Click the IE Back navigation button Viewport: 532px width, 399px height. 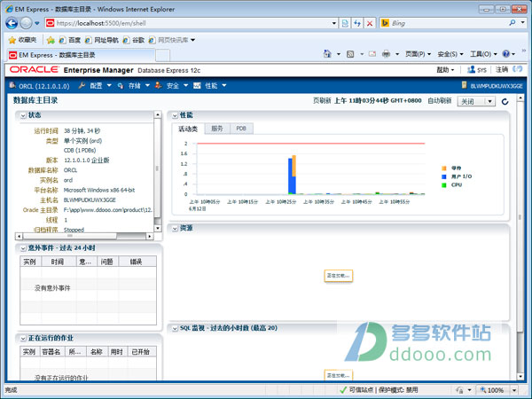click(x=12, y=23)
